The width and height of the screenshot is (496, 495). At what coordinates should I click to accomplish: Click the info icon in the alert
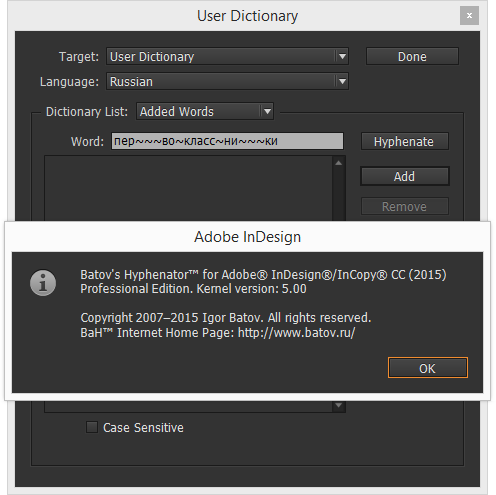pos(43,283)
